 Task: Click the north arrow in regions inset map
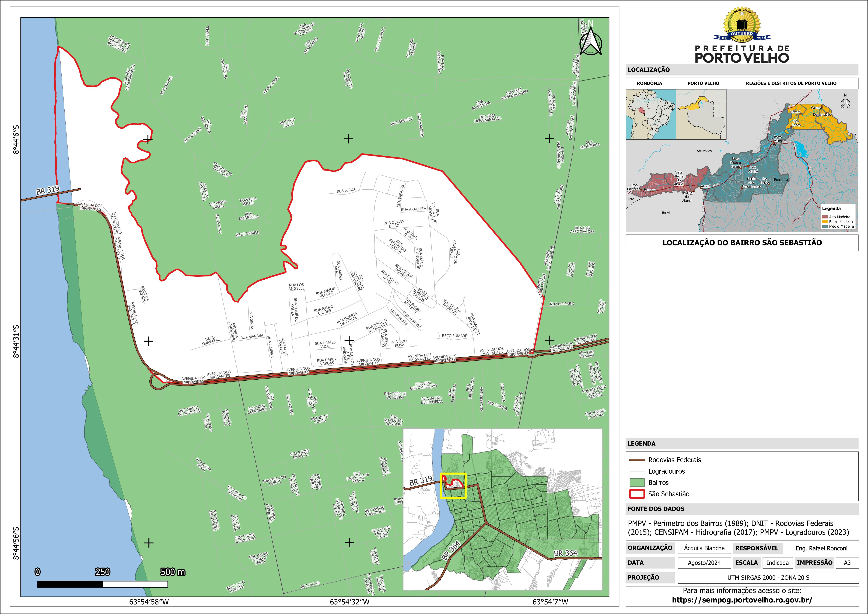(845, 101)
